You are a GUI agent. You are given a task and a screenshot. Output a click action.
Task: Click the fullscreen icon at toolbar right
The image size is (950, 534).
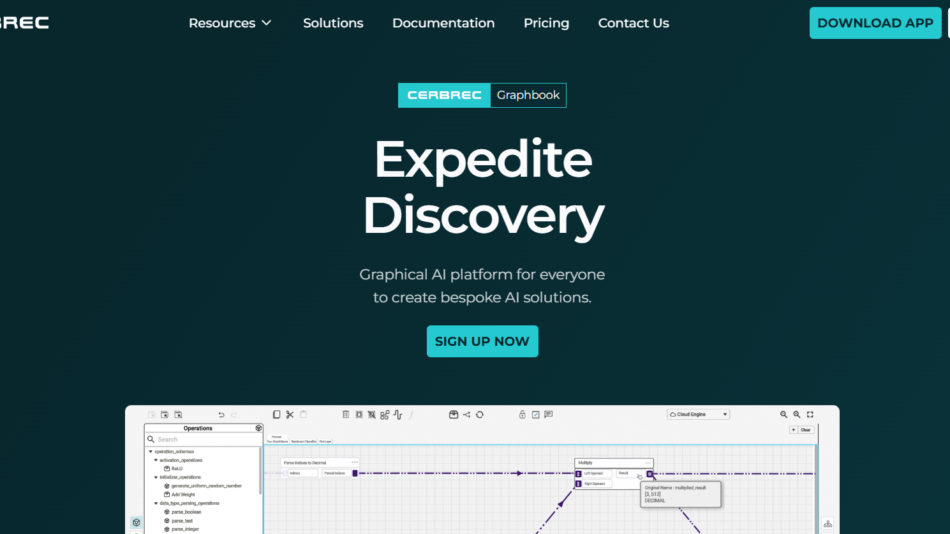tap(810, 414)
